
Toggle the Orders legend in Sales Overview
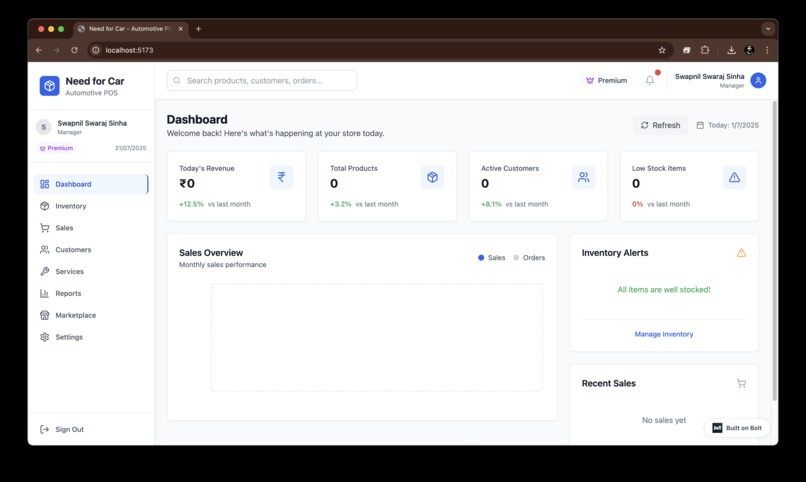529,257
